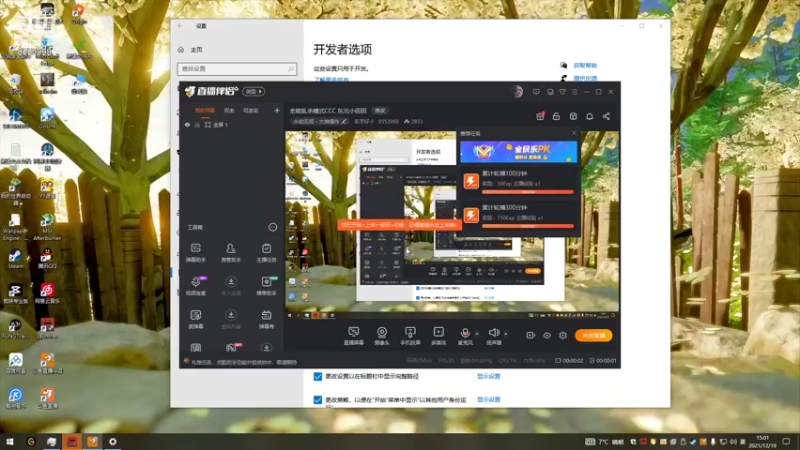This screenshot has width=800, height=450.
Task: Click the orange notification banner on the preview
Action: pyautogui.click(x=399, y=224)
